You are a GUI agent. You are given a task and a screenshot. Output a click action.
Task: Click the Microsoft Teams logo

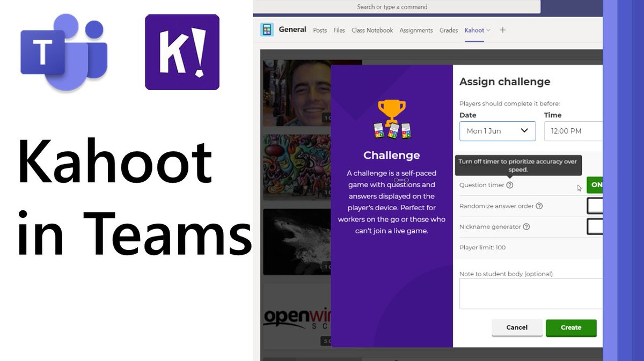click(x=64, y=53)
